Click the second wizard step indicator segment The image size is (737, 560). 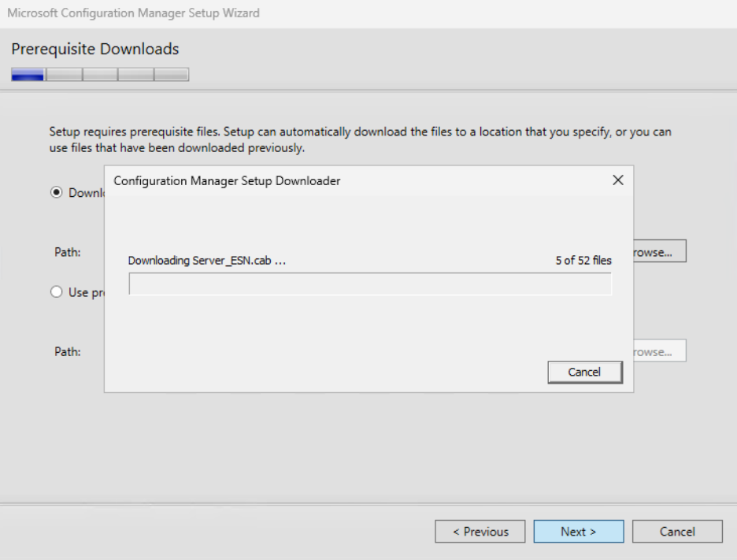pos(64,73)
